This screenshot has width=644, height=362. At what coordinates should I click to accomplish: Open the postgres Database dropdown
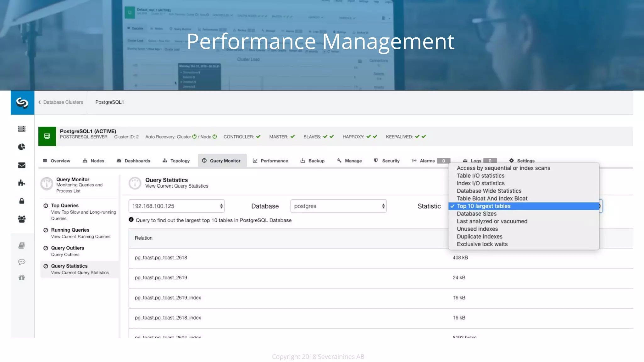(338, 206)
